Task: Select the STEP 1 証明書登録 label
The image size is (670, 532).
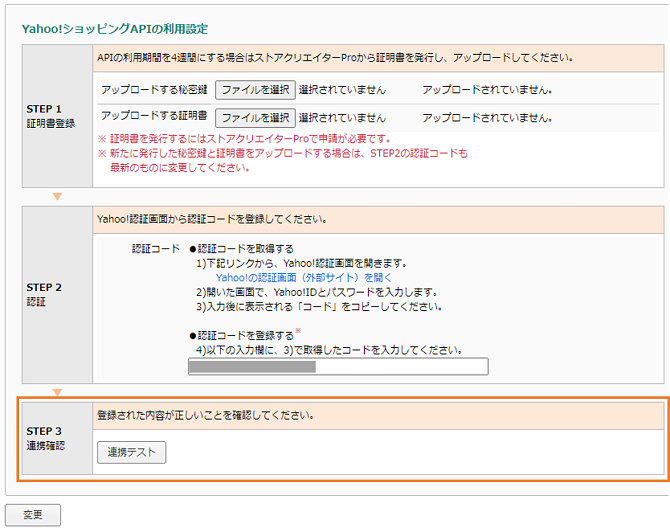Action: click(x=51, y=116)
